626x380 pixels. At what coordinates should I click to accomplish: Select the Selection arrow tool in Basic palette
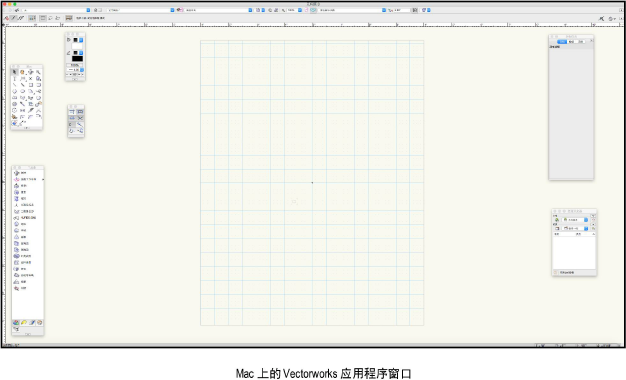coord(14,72)
